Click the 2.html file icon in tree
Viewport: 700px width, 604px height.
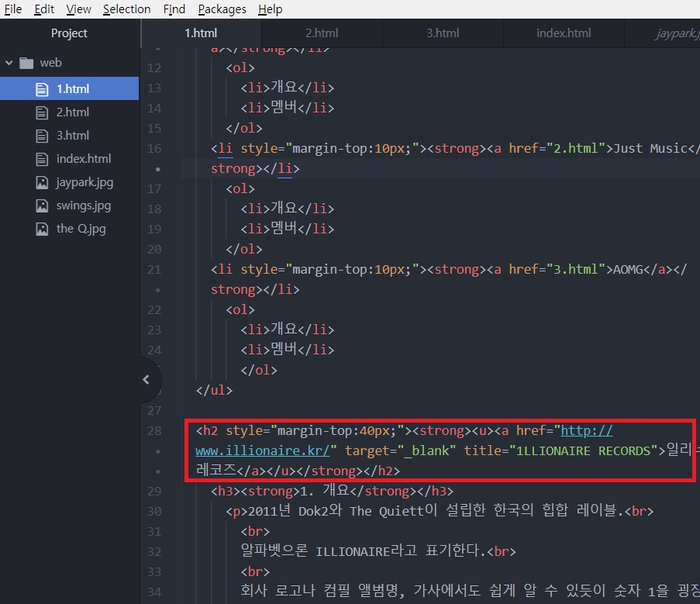pos(42,112)
